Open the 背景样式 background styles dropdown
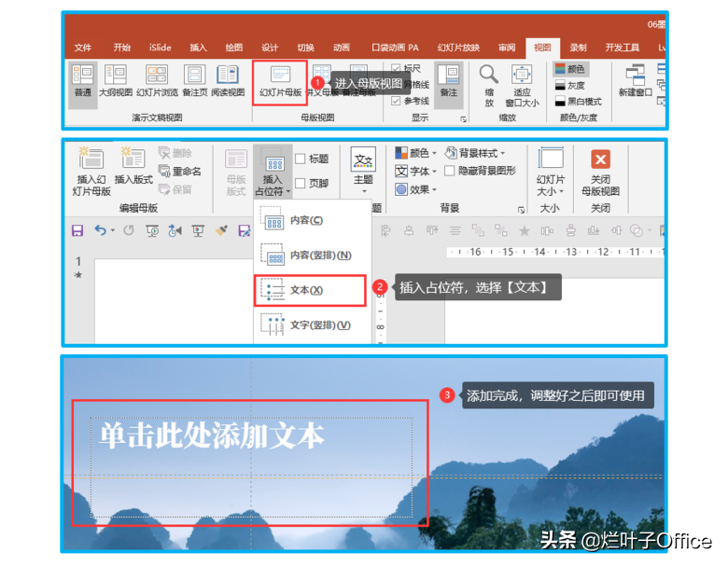 [474, 153]
